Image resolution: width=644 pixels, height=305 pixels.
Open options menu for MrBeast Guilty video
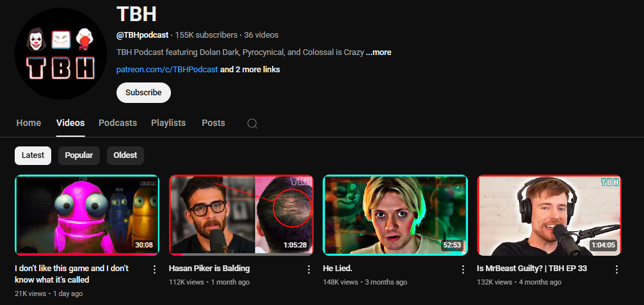coord(617,269)
